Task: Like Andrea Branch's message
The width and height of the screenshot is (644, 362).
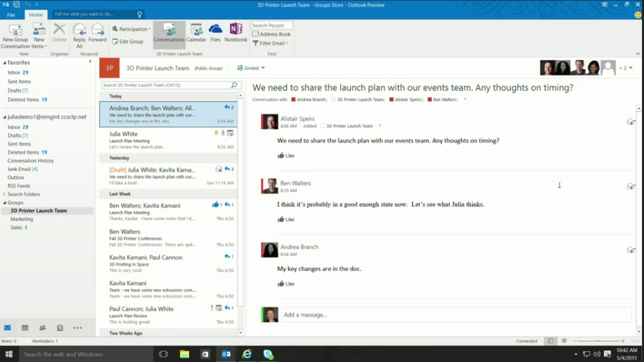Action: [286, 284]
